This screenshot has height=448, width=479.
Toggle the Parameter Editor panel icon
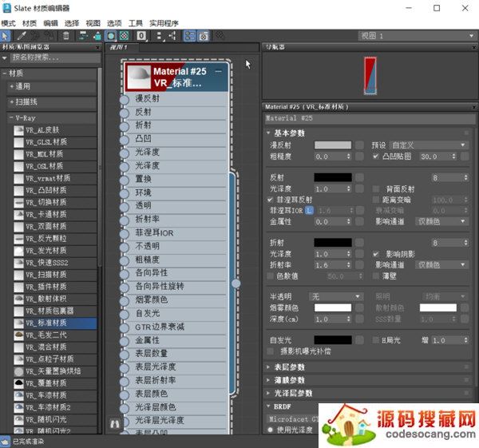pyautogui.click(x=204, y=36)
